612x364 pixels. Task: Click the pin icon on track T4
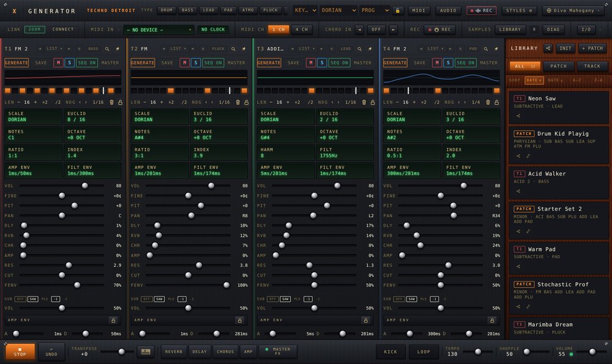point(496,49)
